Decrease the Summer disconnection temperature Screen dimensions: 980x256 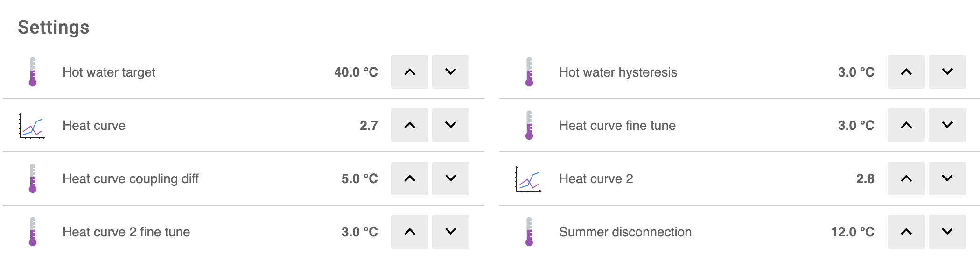click(947, 232)
